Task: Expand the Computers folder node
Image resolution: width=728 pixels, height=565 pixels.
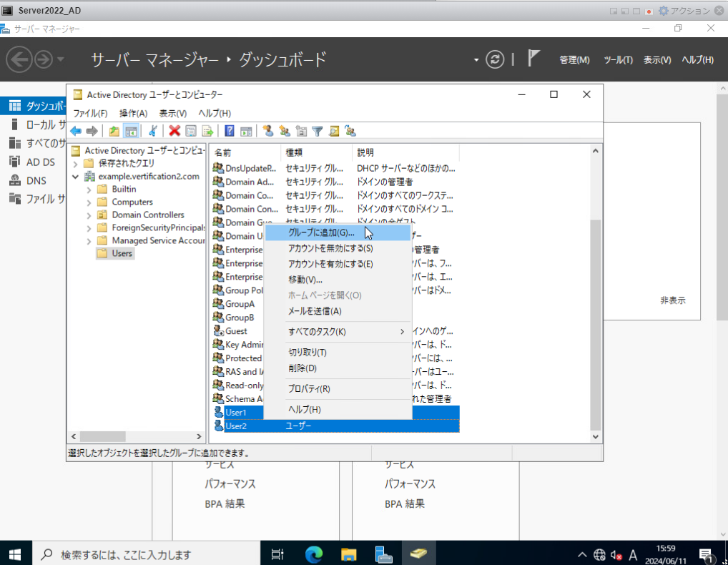Action: (x=89, y=202)
